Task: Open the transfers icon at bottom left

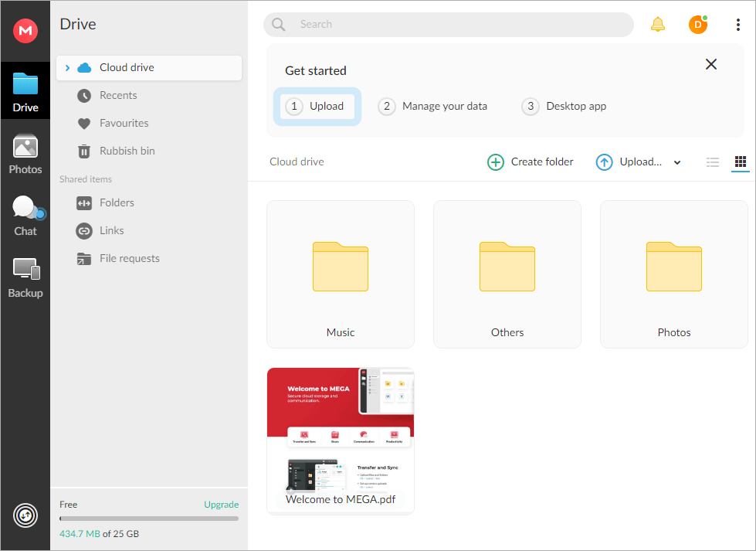Action: coord(25,515)
